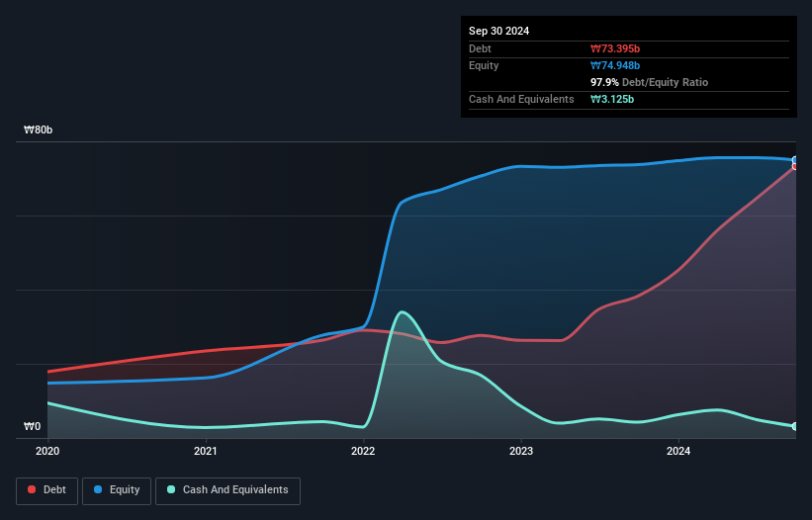Screen dimensions: 812x520
Task: Click the Debt row label in tooltip
Action: click(480, 48)
